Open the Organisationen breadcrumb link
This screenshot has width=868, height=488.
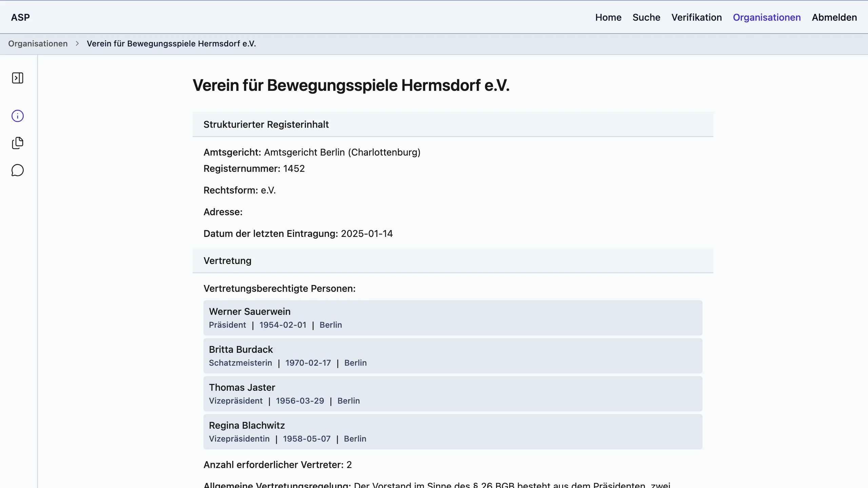click(38, 43)
